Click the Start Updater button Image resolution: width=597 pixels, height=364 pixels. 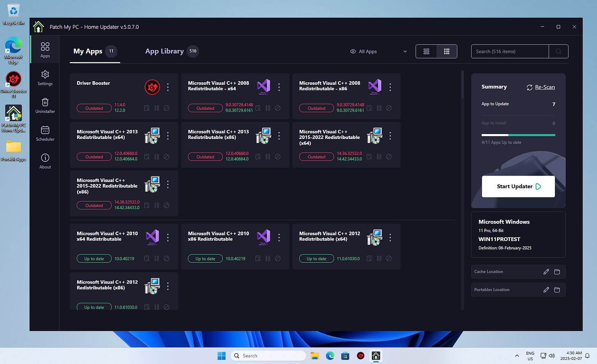pyautogui.click(x=518, y=187)
